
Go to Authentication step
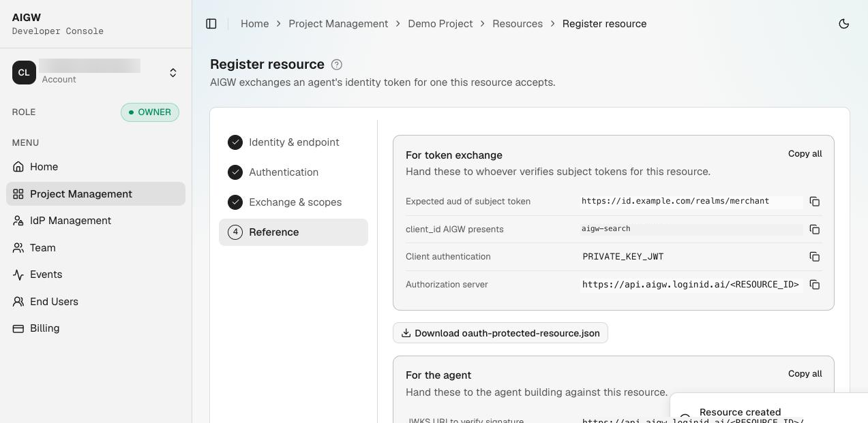(293, 172)
